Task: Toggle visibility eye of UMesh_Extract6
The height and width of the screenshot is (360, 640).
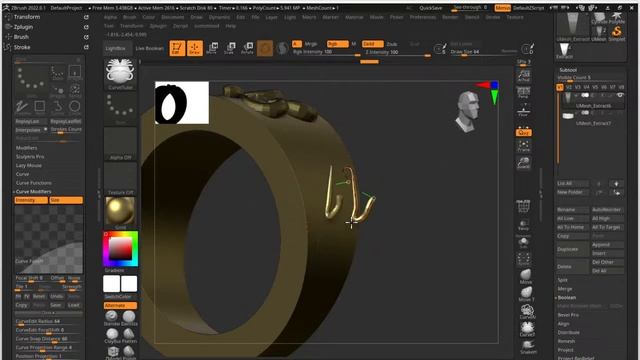Action: coord(620,95)
